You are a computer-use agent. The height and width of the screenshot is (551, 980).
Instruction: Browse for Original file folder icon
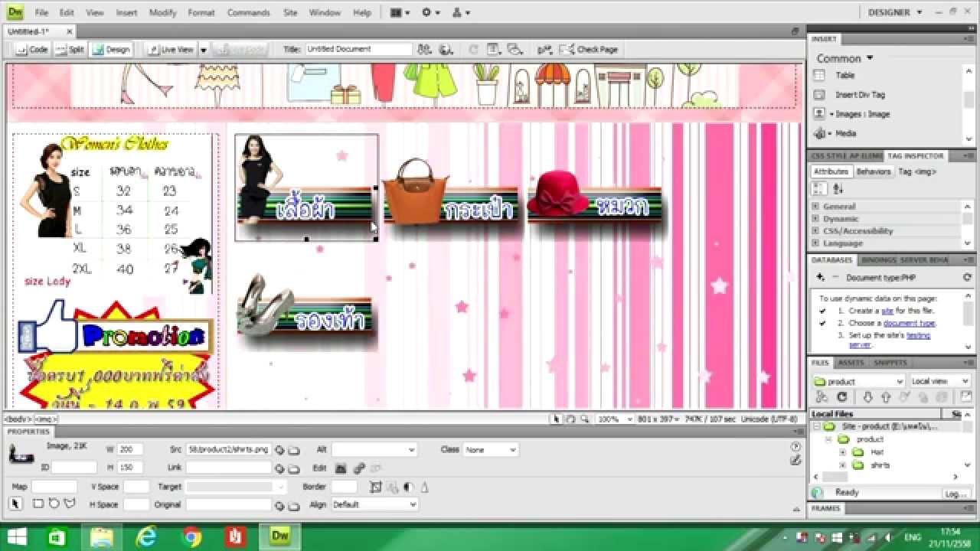pos(293,505)
